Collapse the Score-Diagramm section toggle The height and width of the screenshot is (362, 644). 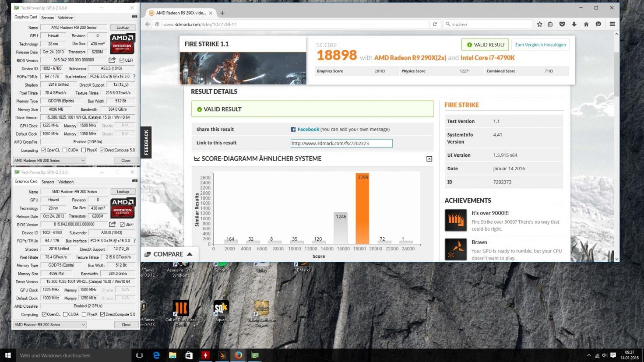(x=429, y=159)
